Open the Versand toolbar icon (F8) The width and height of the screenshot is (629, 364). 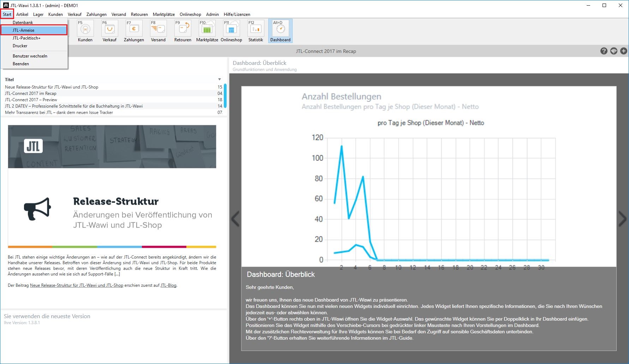(158, 31)
